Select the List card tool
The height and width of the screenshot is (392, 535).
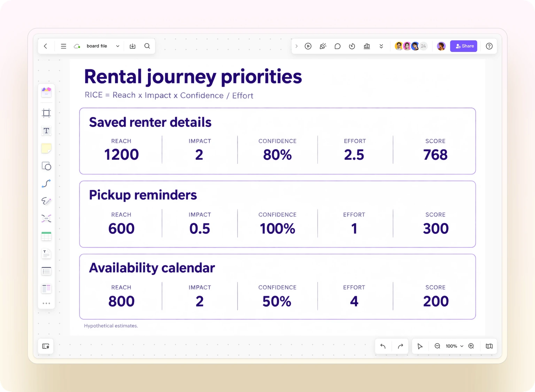(x=46, y=271)
